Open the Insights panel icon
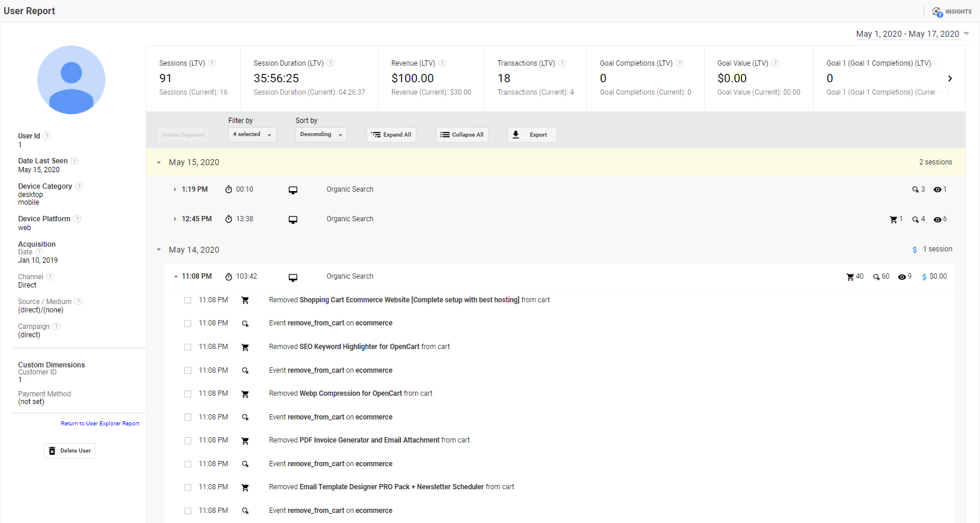Screen dimensions: 980x523 [937, 12]
